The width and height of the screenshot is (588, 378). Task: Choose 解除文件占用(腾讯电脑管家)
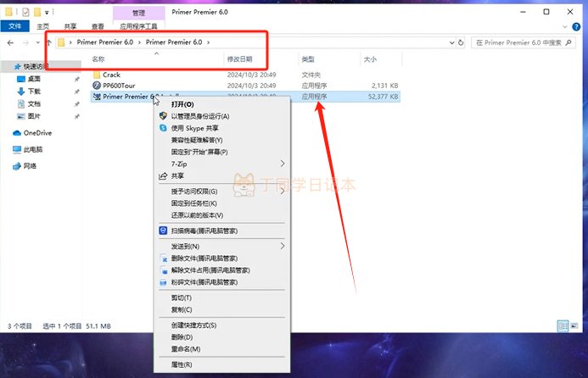(222, 270)
